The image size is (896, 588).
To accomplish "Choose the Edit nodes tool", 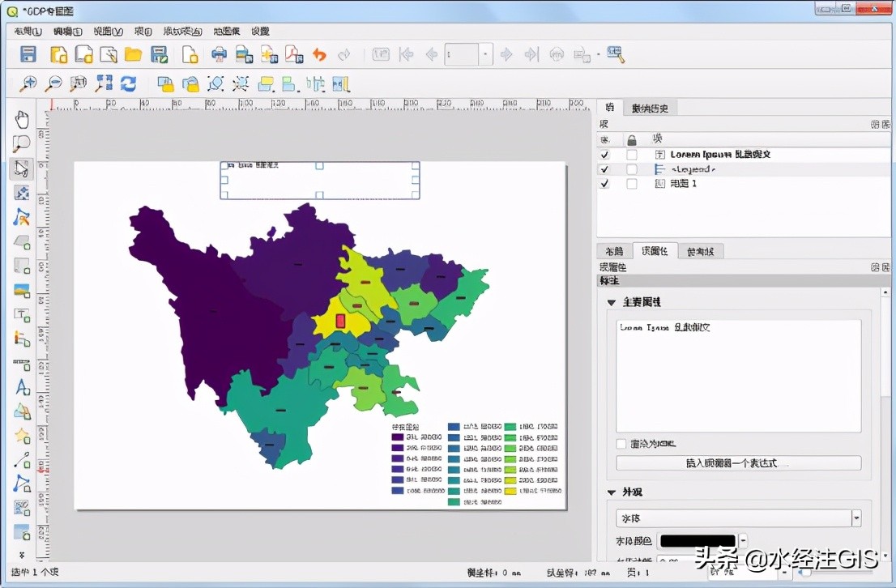I will click(22, 218).
